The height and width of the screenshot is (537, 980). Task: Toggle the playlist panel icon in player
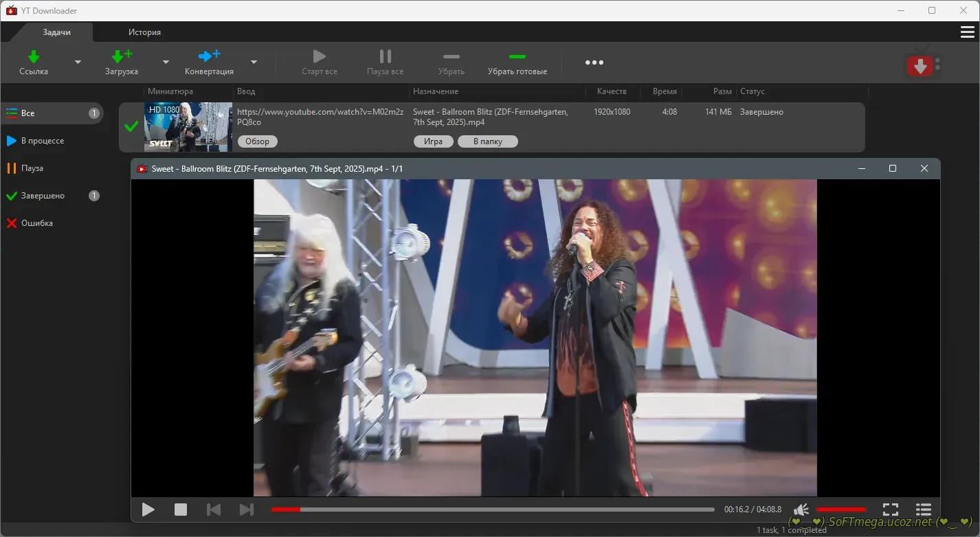click(x=924, y=510)
